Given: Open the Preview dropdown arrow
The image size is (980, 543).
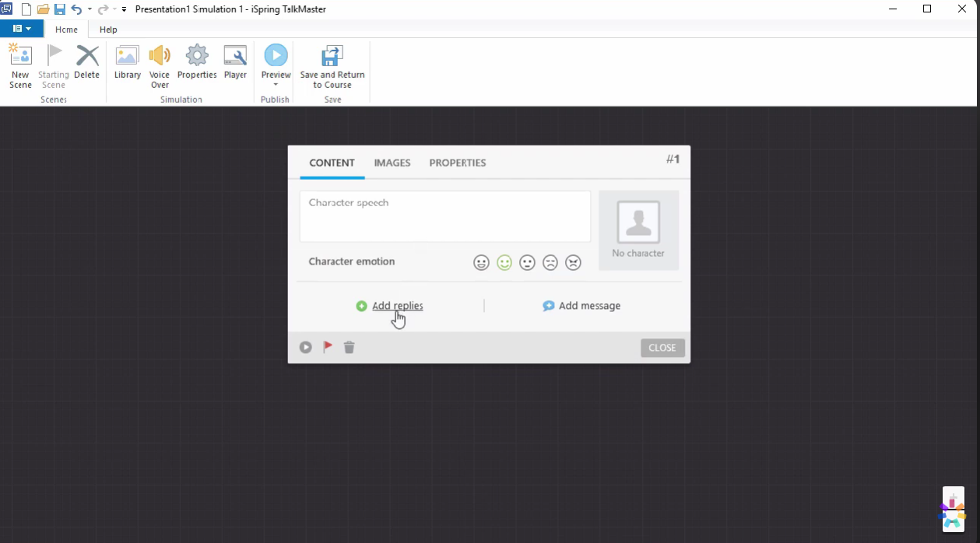Looking at the screenshot, I should pyautogui.click(x=276, y=83).
